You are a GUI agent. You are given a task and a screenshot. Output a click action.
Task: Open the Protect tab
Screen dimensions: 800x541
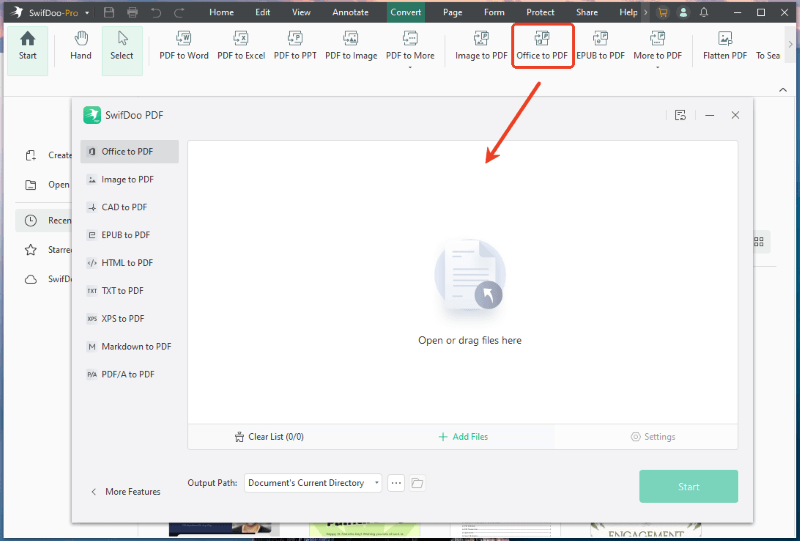click(x=540, y=12)
